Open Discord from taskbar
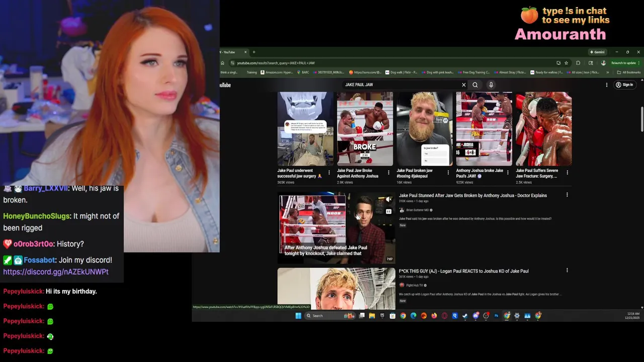The width and height of the screenshot is (644, 362). [x=475, y=316]
